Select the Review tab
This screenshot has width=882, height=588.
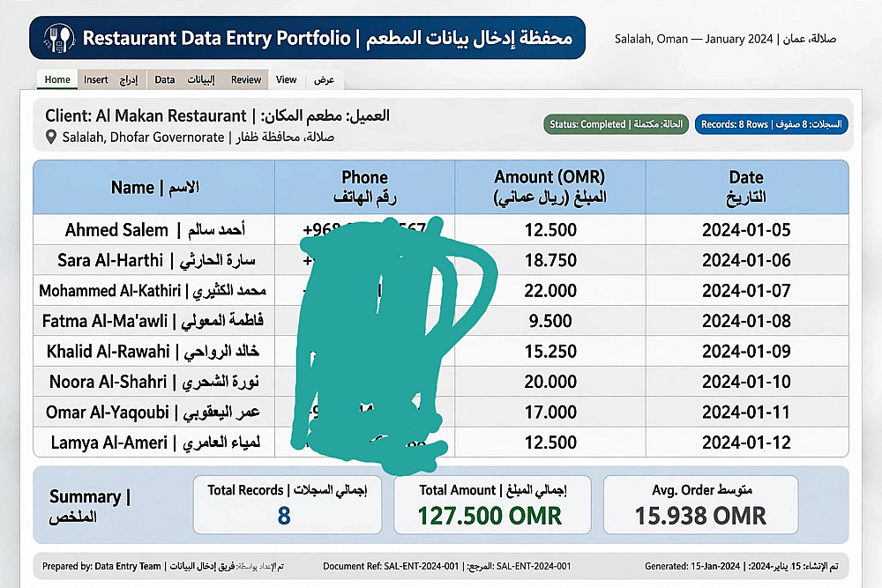tap(246, 80)
